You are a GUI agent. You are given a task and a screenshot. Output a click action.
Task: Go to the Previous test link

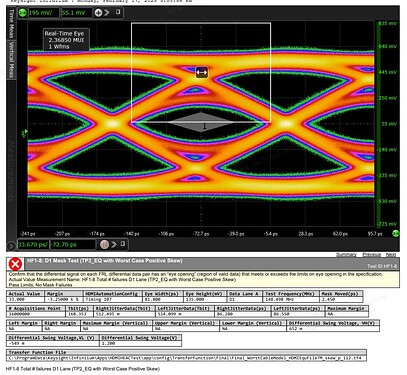371,254
